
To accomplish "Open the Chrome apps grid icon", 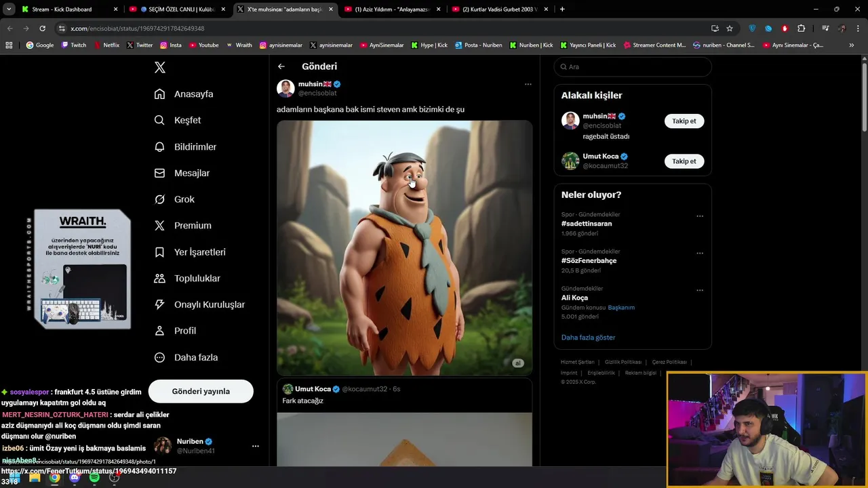I will pos(9,45).
